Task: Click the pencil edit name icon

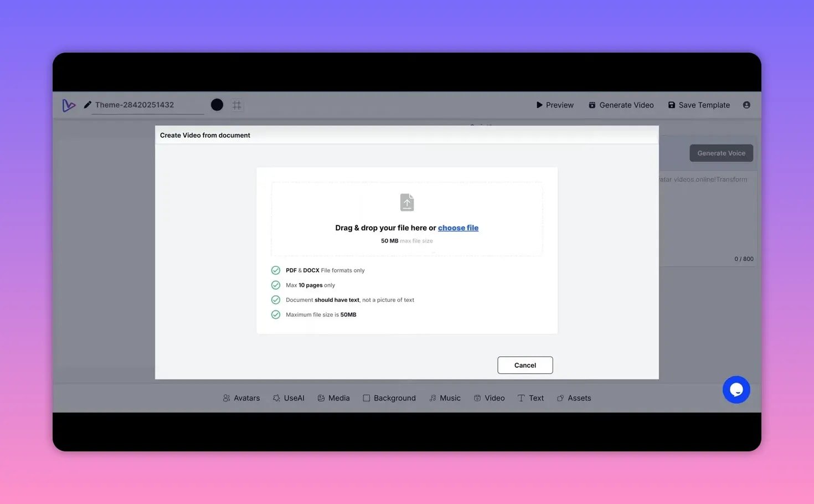Action: [87, 105]
